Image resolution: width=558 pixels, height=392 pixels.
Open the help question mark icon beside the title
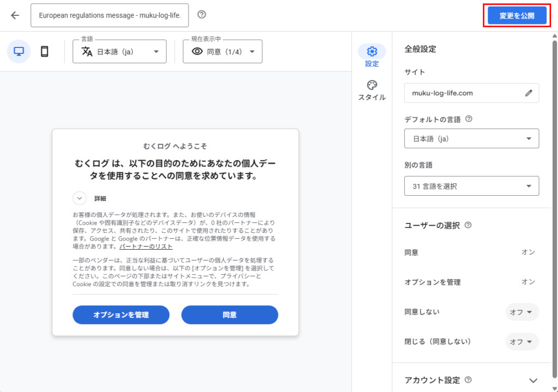click(202, 15)
